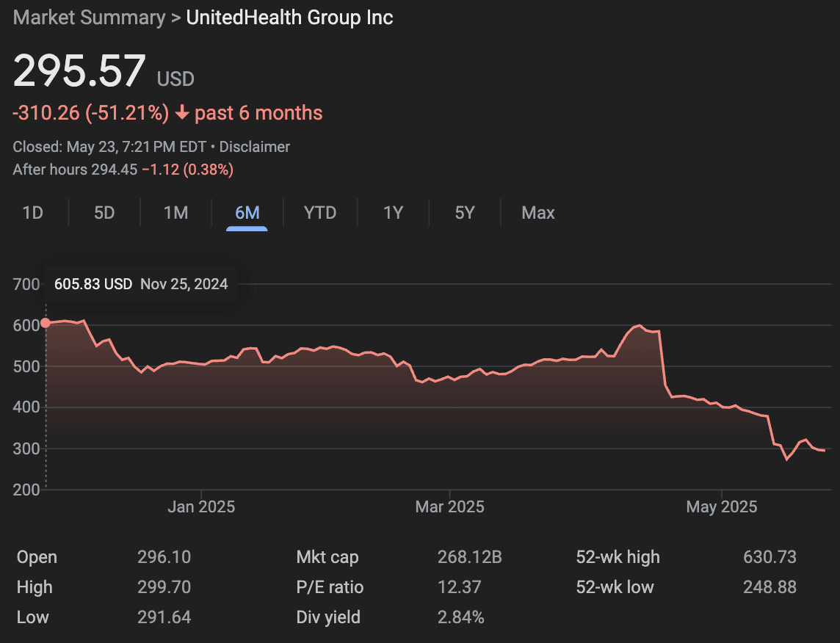The image size is (840, 643).
Task: Click the 295.57 current price
Action: pyautogui.click(x=79, y=70)
